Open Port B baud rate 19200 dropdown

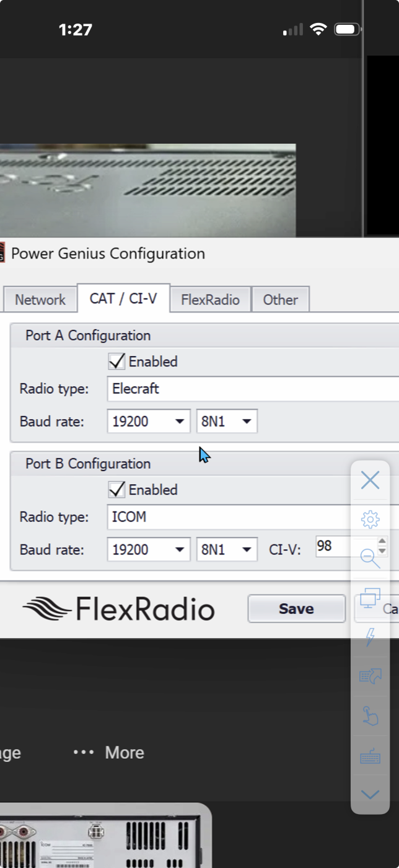(x=149, y=549)
